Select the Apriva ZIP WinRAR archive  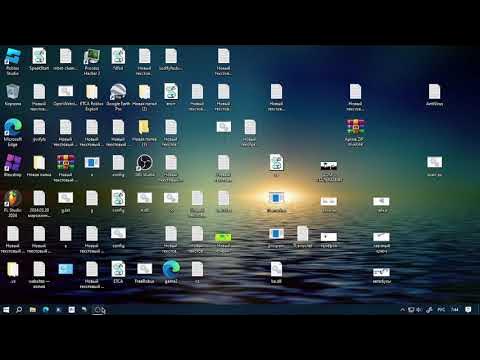pos(355,133)
